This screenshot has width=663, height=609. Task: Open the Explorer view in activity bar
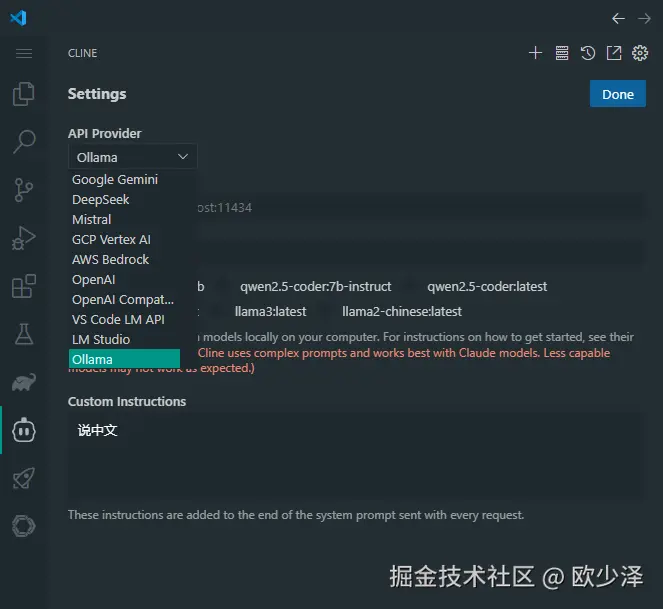24,94
